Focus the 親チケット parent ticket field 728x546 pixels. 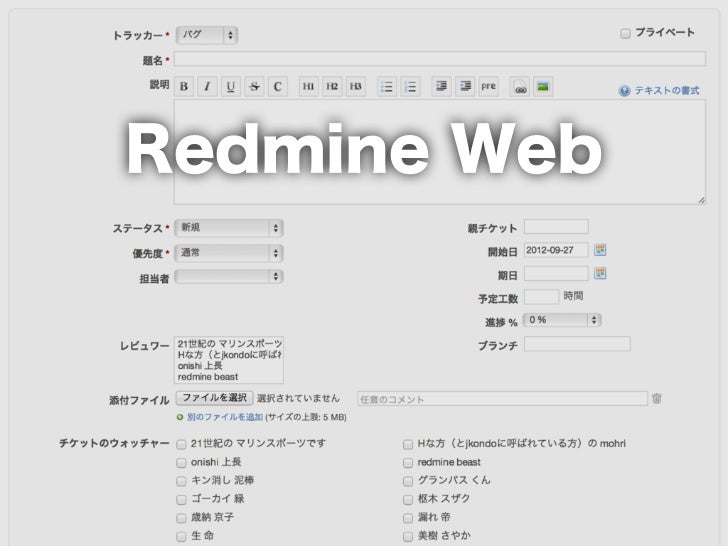pyautogui.click(x=556, y=227)
